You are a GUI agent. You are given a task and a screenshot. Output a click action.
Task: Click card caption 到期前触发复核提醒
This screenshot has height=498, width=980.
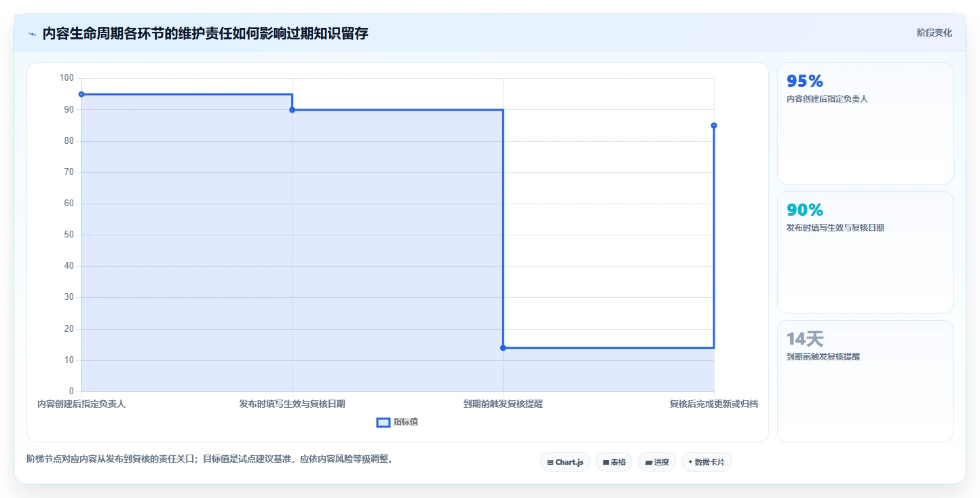coord(823,357)
